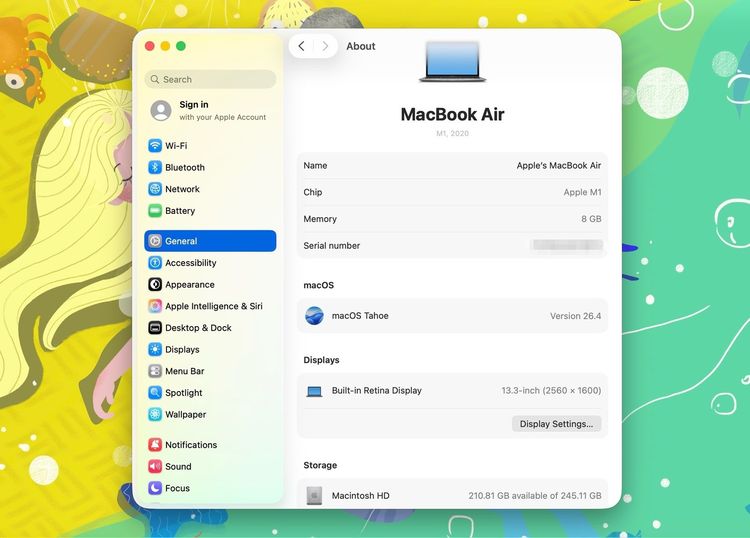Select the Network globe icon

coord(155,189)
